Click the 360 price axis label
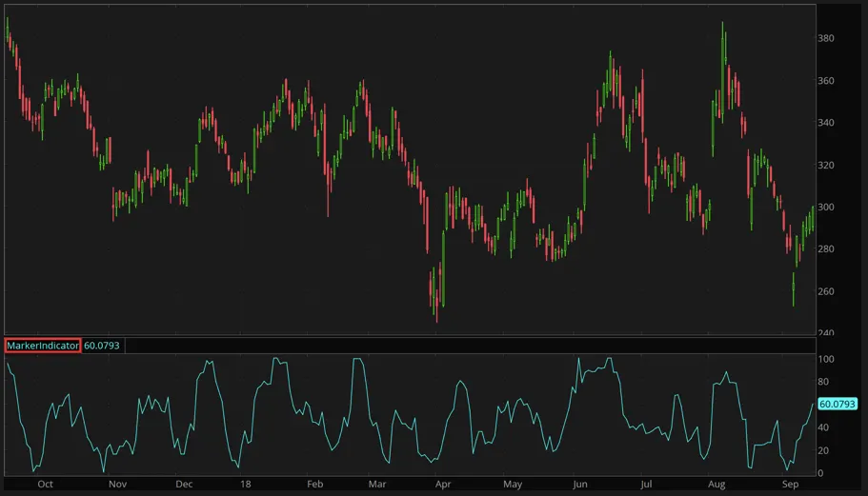This screenshot has width=868, height=496. [x=826, y=80]
